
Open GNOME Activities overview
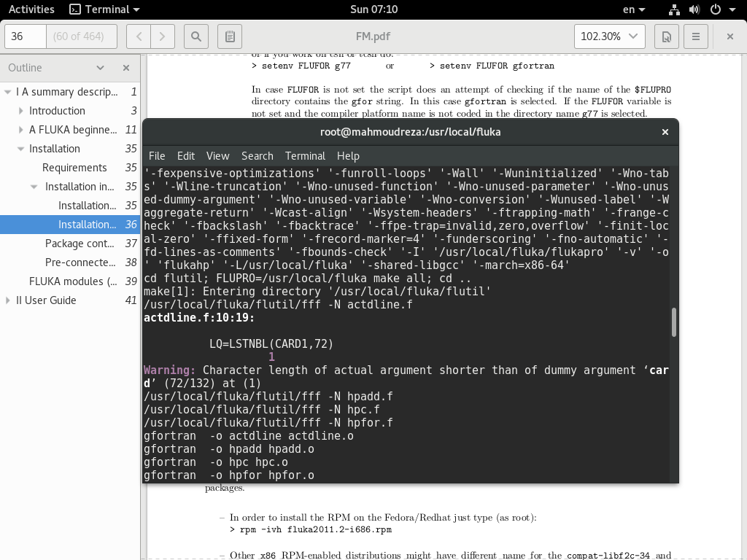click(x=31, y=9)
